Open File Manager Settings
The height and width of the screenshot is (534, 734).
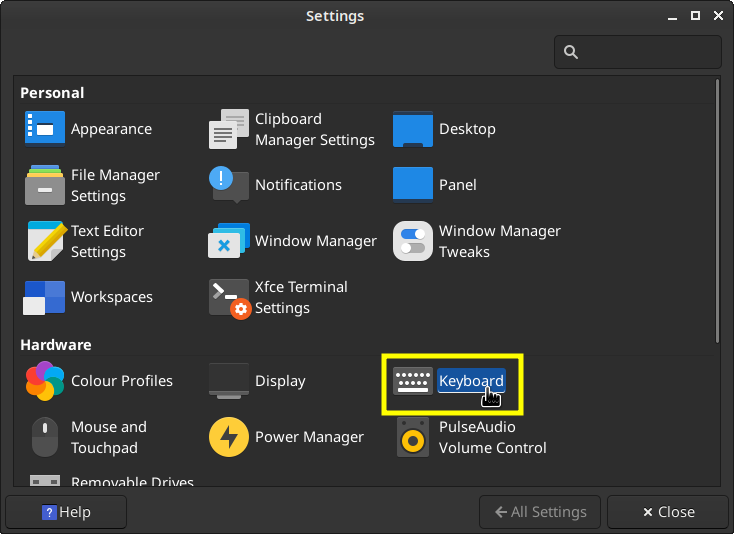coord(45,185)
